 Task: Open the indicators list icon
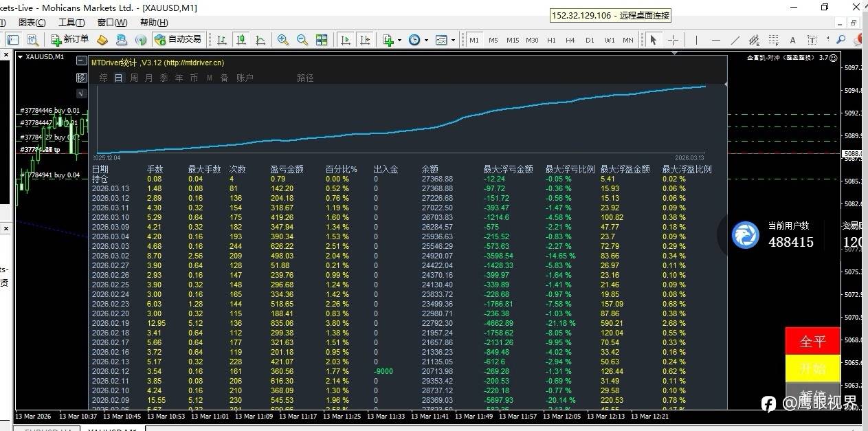pyautogui.click(x=388, y=40)
